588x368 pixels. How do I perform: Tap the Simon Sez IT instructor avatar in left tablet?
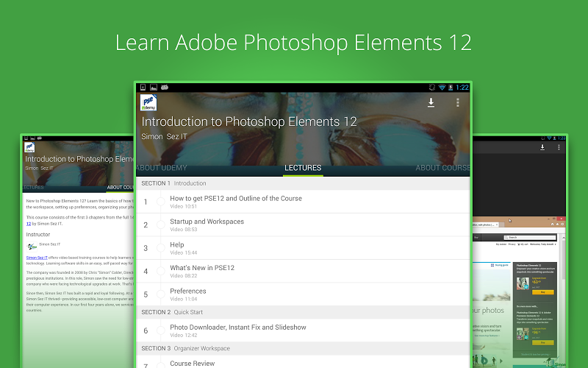(x=32, y=247)
